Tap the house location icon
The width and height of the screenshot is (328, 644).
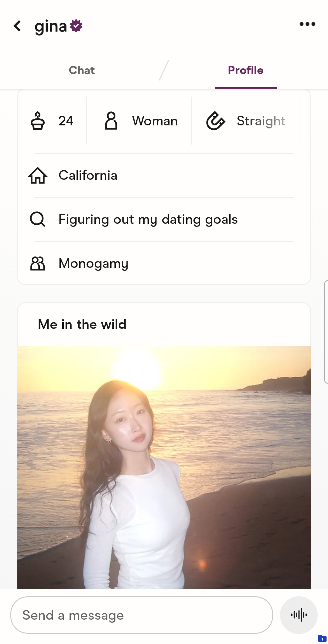(x=38, y=175)
